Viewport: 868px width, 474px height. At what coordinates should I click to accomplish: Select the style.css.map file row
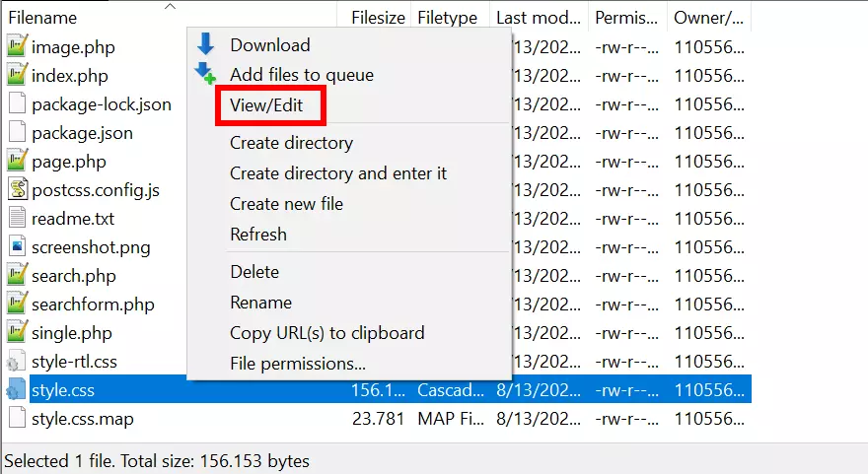(x=83, y=419)
